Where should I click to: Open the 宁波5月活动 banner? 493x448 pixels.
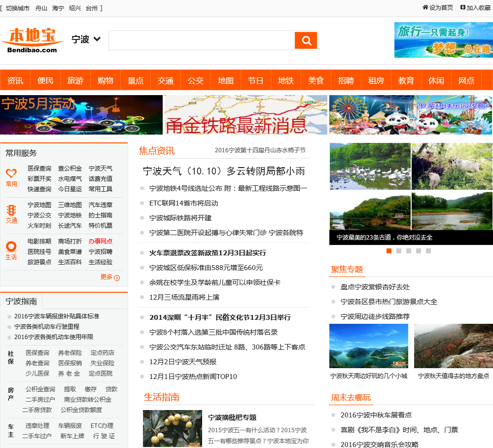pos(81,115)
